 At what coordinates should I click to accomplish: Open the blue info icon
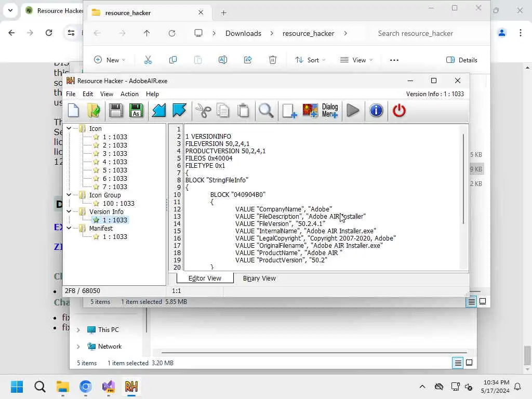[376, 111]
